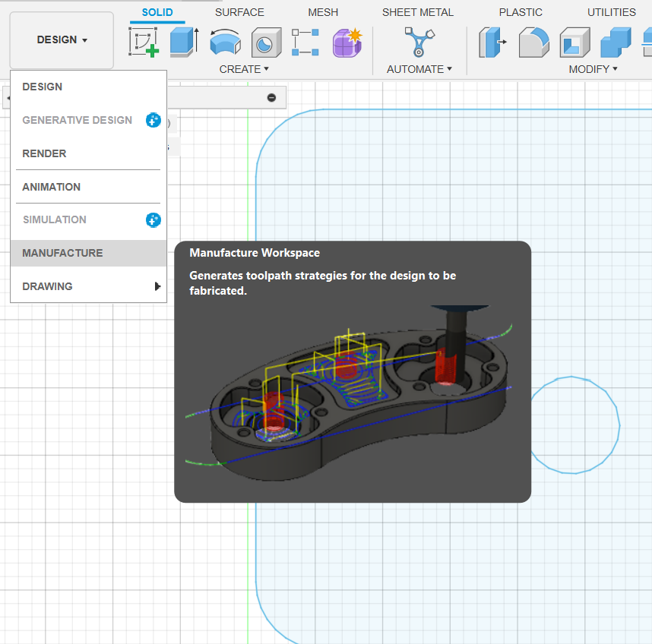Screen dimensions: 652x644
Task: Expand the MODIFY dropdown menu
Action: point(593,69)
